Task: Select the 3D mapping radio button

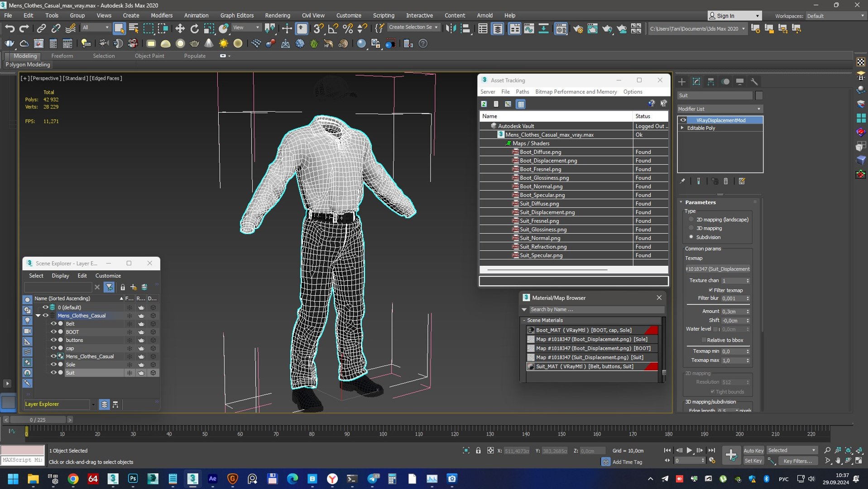Action: (x=691, y=228)
